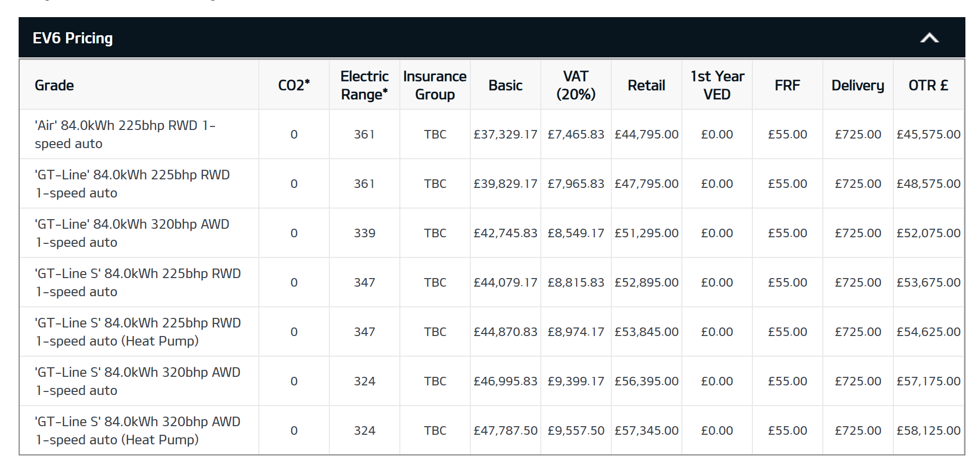Click the £8,549.17 VAT value
Viewport: 980px width, 466px height.
click(x=576, y=233)
